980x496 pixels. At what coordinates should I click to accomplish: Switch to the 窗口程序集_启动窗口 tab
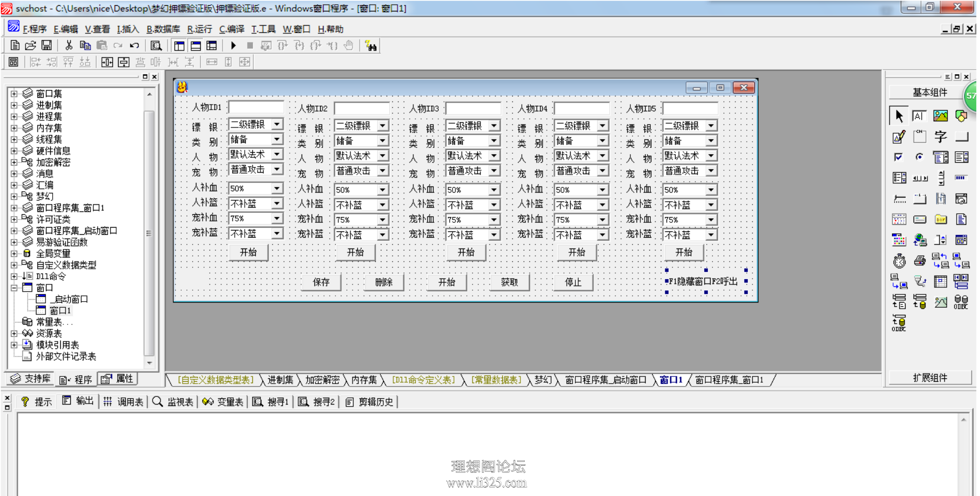[606, 380]
